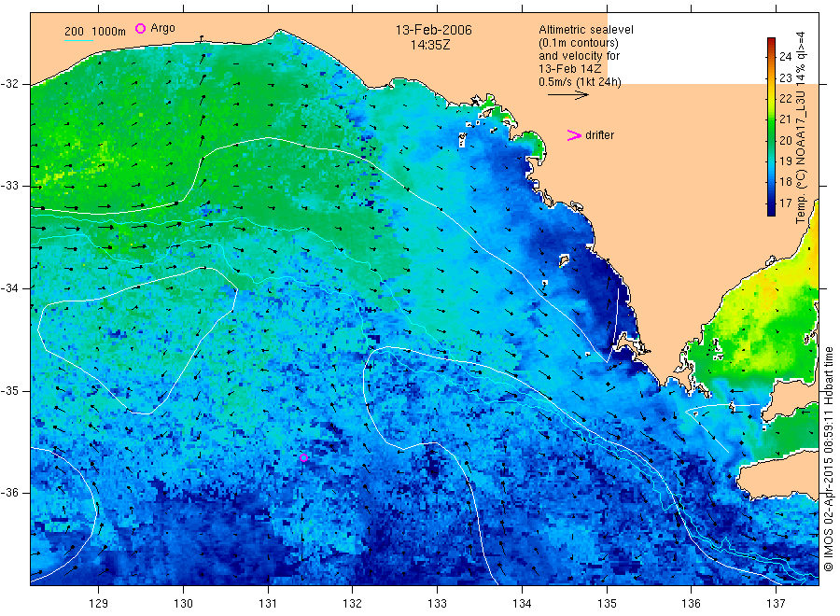840x616 pixels.
Task: Click the colorbar value '18'
Action: click(785, 182)
